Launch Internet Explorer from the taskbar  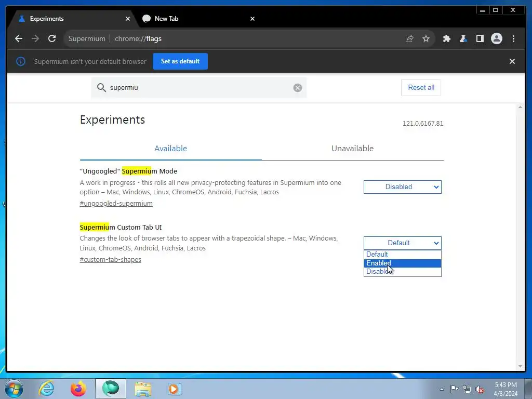pyautogui.click(x=46, y=389)
